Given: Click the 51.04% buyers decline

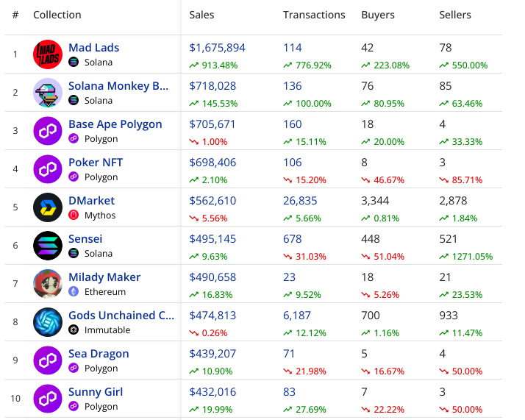Looking at the screenshot, I should 389,256.
